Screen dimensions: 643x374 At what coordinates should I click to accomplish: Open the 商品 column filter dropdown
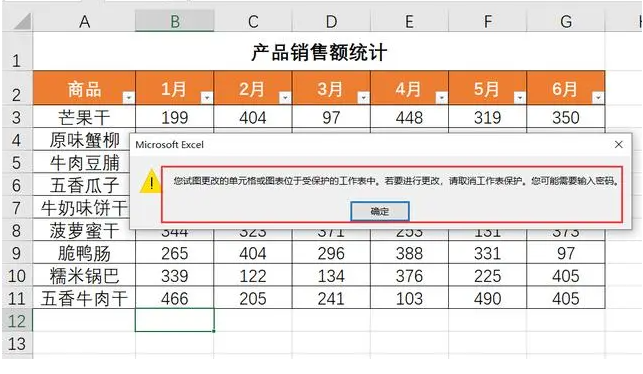point(129,98)
